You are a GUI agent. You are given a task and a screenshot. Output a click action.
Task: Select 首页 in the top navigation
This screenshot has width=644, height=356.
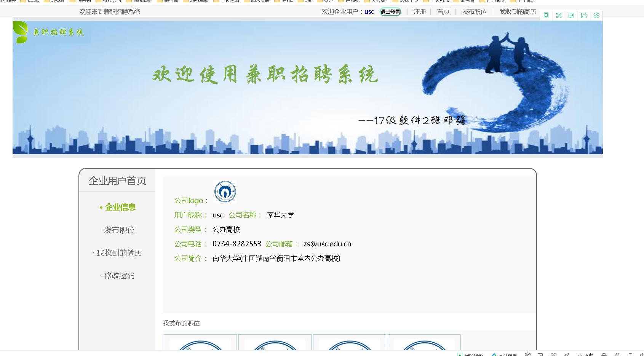443,12
